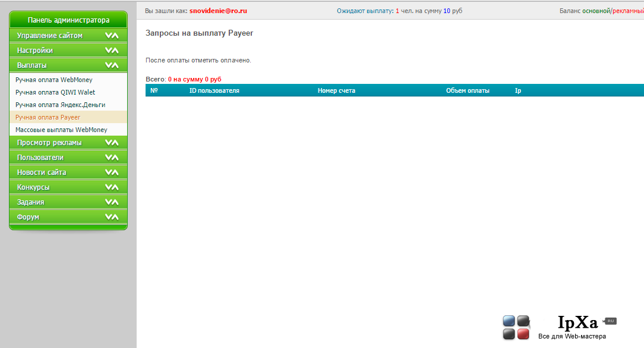Click the Запросы на выплату Payeer heading
This screenshot has height=348, width=644.
click(x=199, y=33)
